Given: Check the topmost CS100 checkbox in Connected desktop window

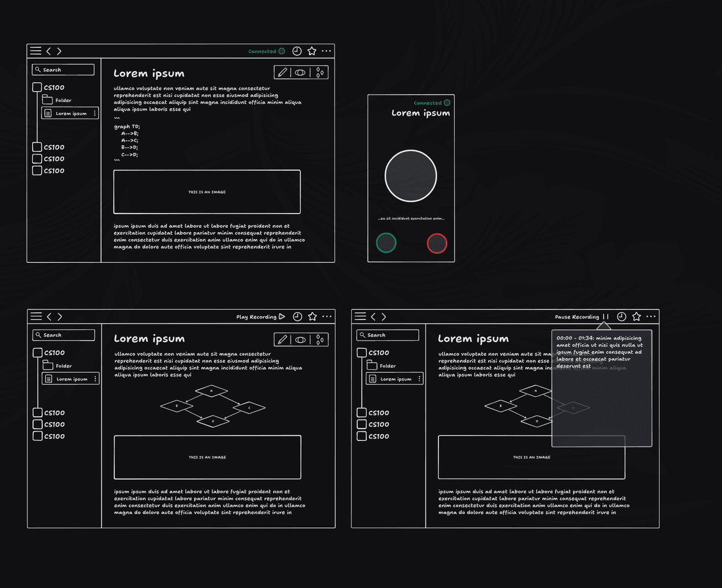Looking at the screenshot, I should 37,87.
